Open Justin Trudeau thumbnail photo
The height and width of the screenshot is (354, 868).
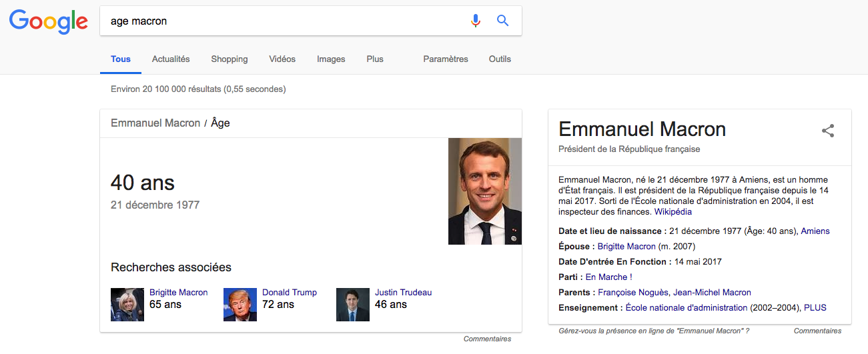pyautogui.click(x=353, y=305)
